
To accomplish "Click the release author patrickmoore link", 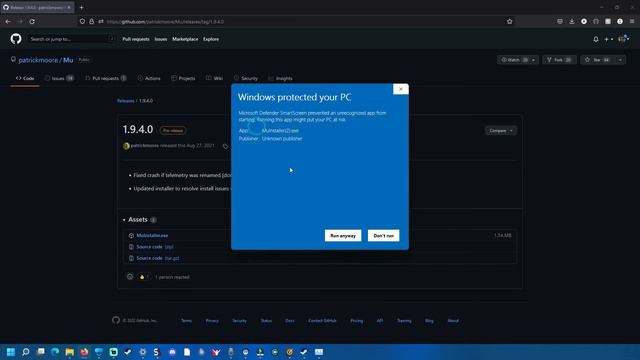I will click(x=144, y=146).
